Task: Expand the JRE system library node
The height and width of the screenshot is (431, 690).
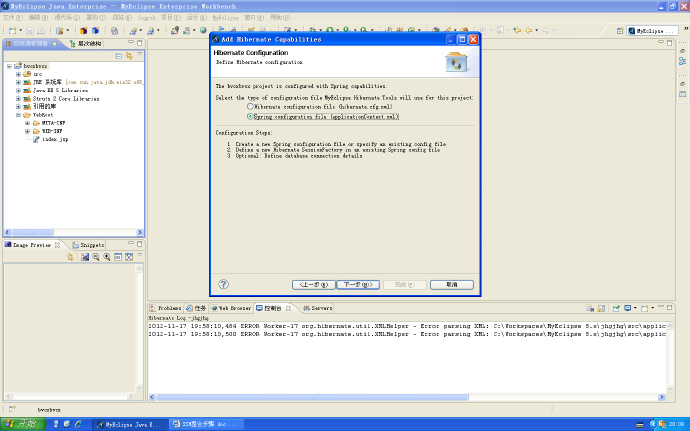Action: (18, 82)
